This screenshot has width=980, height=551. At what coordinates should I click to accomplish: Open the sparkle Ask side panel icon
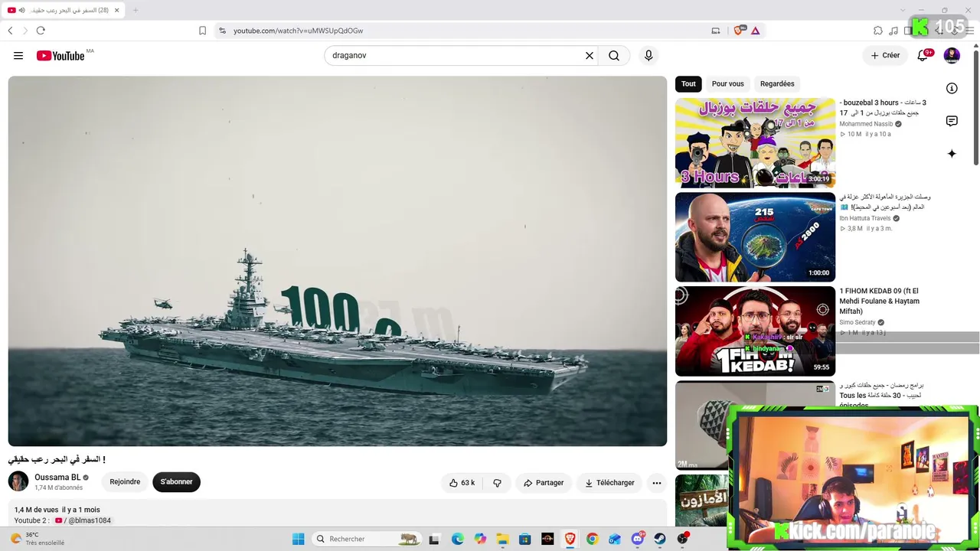(952, 154)
